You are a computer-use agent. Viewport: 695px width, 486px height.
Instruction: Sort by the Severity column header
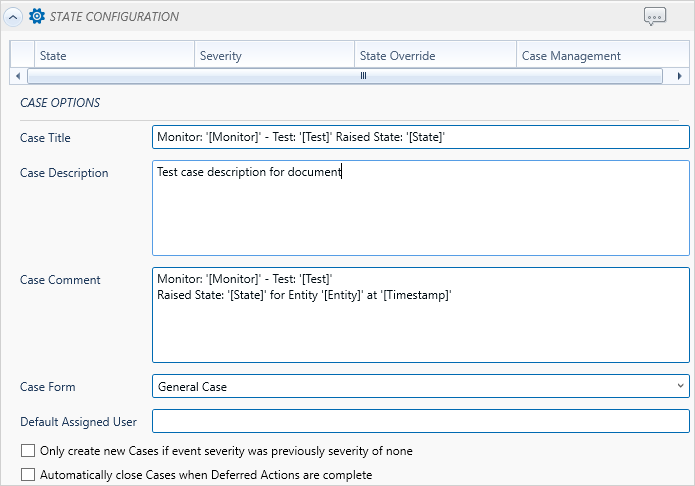point(274,56)
